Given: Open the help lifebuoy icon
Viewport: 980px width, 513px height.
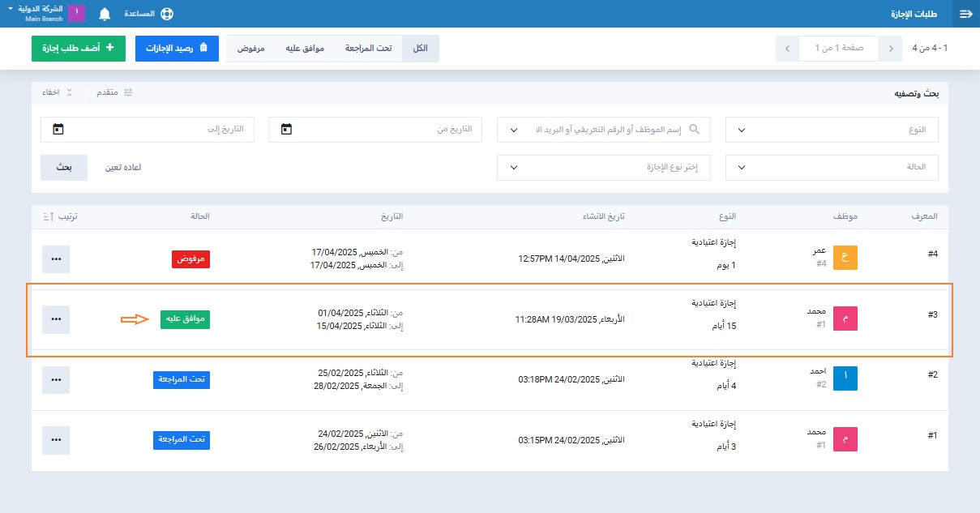Looking at the screenshot, I should pos(167,14).
